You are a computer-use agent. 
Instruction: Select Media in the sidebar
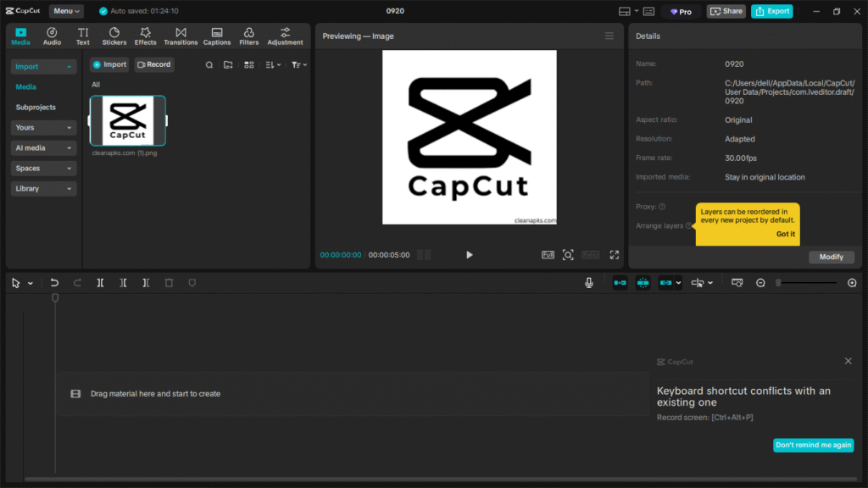[x=26, y=87]
